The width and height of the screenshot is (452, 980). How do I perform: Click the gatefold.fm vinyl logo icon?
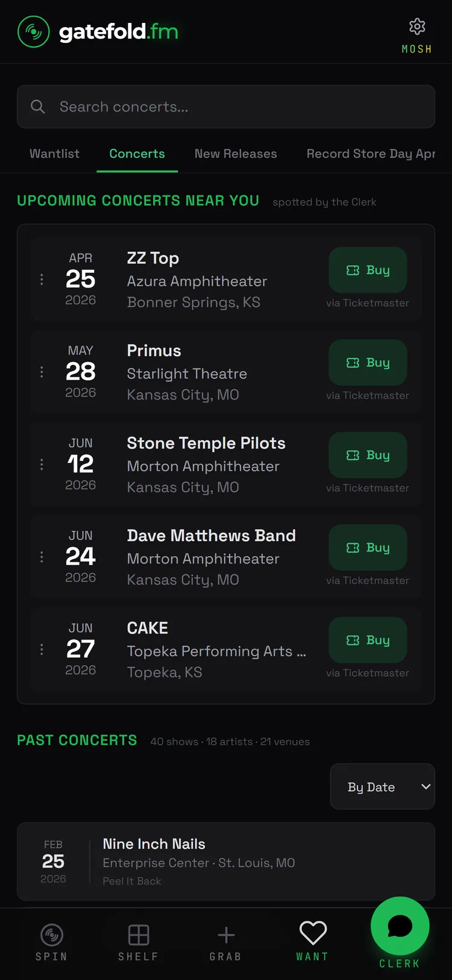(x=34, y=31)
